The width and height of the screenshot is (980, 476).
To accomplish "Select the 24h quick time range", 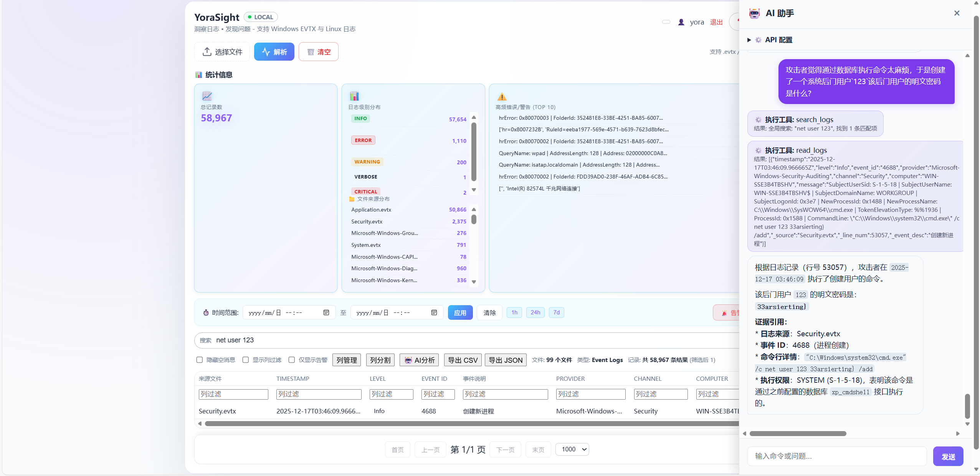I will coord(535,312).
